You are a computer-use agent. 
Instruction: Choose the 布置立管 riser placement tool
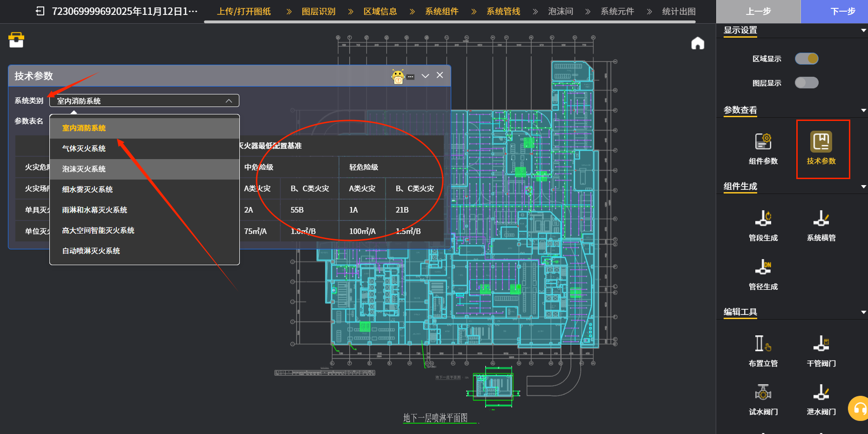pos(763,344)
